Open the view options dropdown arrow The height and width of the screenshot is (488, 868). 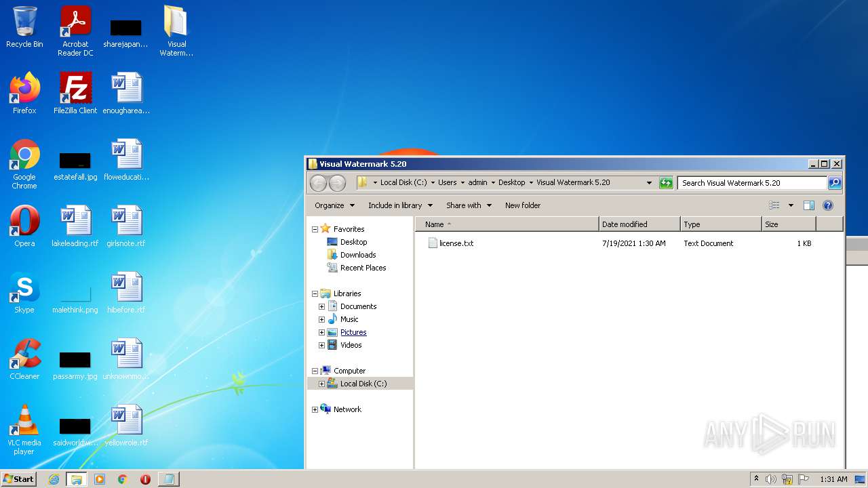coord(791,205)
